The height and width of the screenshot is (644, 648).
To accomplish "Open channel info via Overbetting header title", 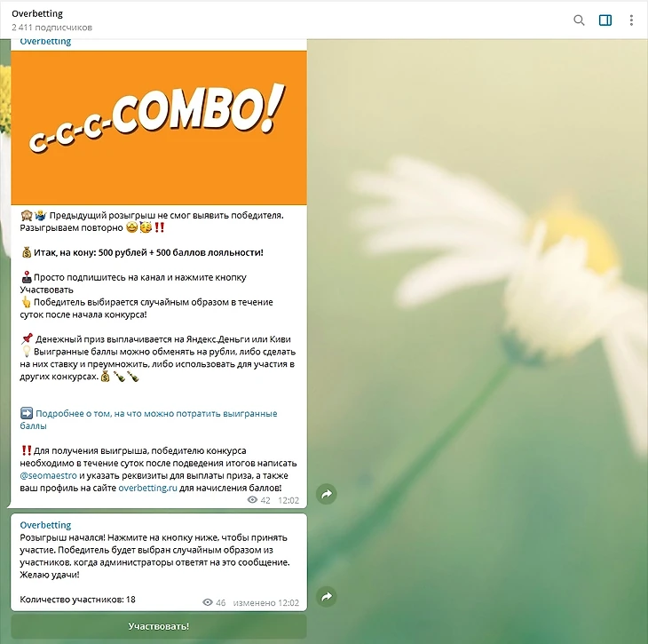I will pyautogui.click(x=37, y=13).
